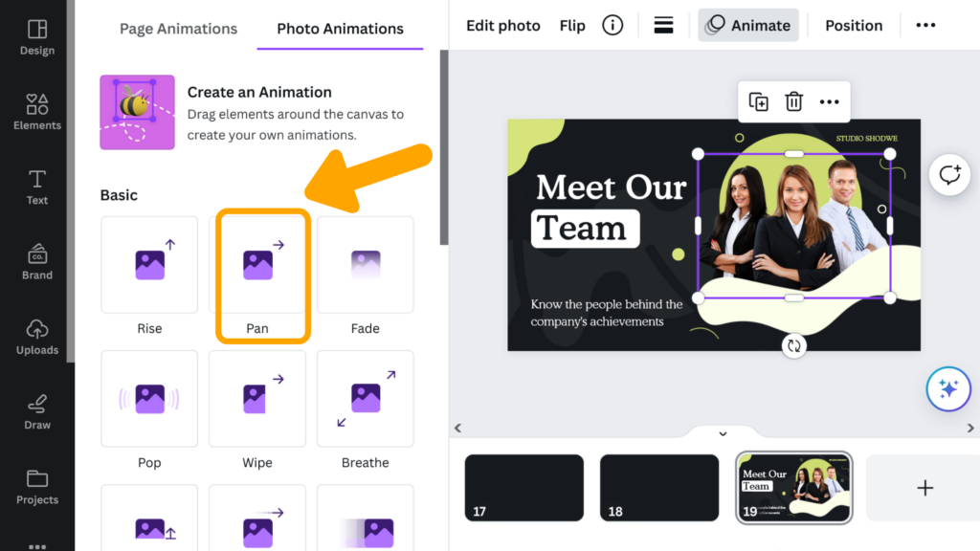
Task: Open the Design sidebar panel
Action: tap(37, 37)
